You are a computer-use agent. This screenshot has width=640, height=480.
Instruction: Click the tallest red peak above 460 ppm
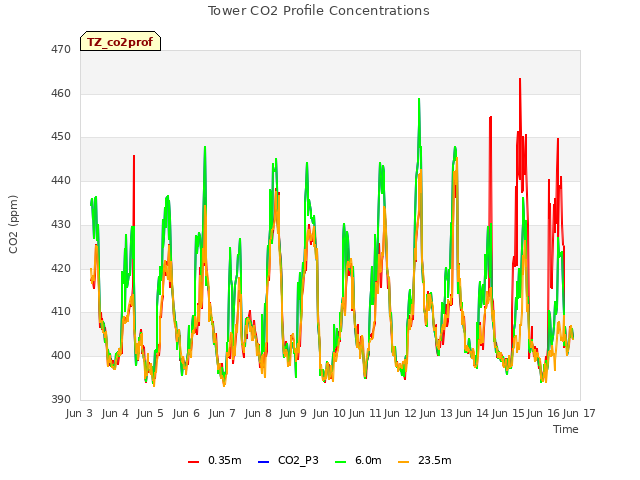520,80
